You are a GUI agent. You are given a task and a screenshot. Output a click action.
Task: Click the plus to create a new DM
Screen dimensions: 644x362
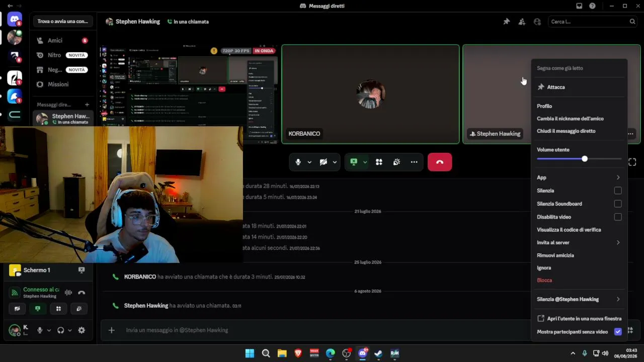pos(87,105)
